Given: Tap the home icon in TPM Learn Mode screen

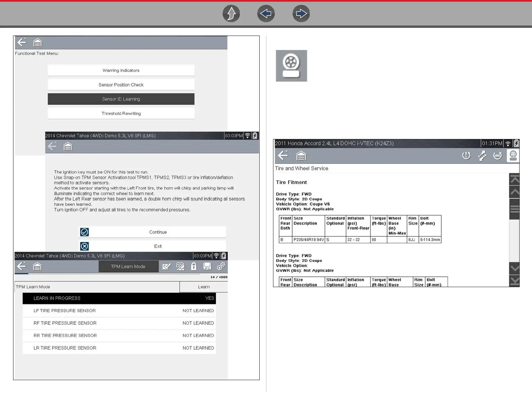Looking at the screenshot, I should 37,267.
